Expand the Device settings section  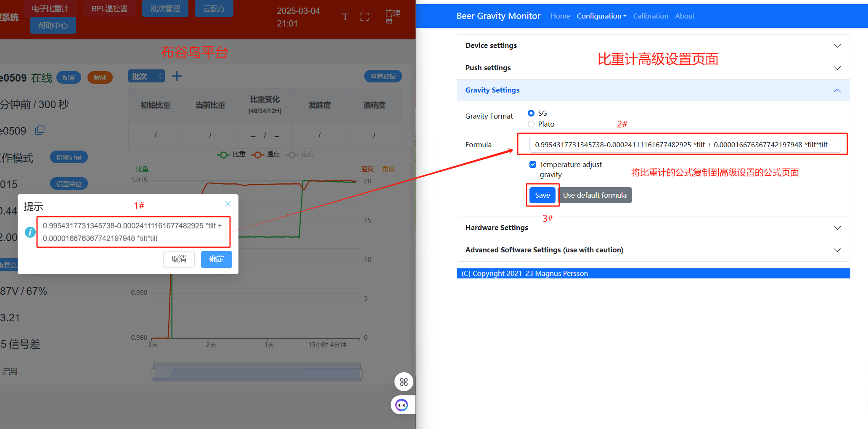click(x=653, y=45)
